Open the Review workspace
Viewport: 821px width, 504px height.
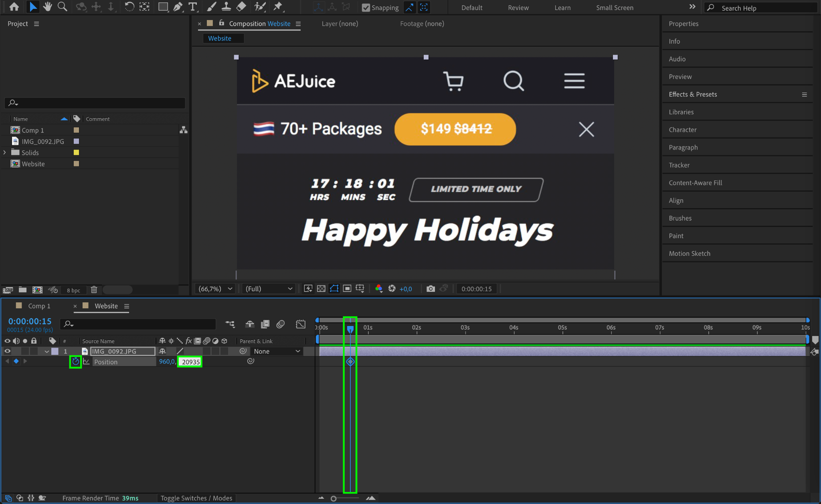click(518, 8)
